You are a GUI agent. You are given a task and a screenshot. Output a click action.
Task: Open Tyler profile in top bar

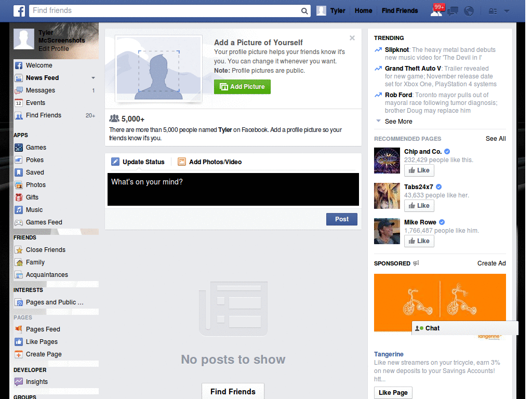point(331,11)
